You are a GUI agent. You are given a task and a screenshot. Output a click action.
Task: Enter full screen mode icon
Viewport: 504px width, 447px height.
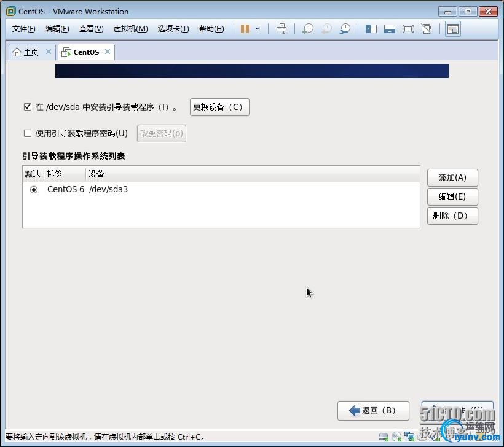[x=408, y=29]
